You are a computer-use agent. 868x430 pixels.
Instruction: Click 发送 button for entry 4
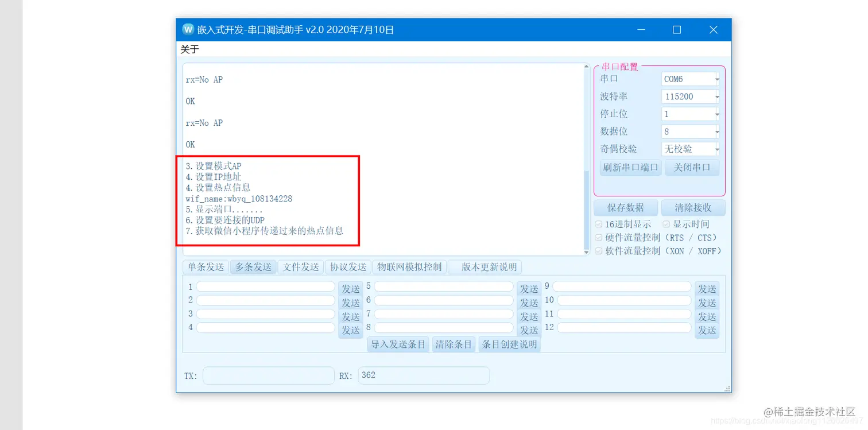[x=351, y=330]
